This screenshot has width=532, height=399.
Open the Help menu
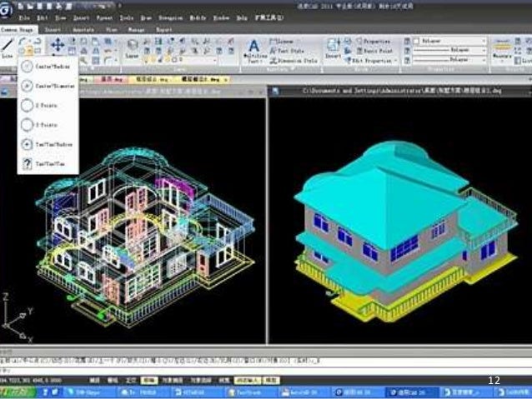pyautogui.click(x=242, y=17)
